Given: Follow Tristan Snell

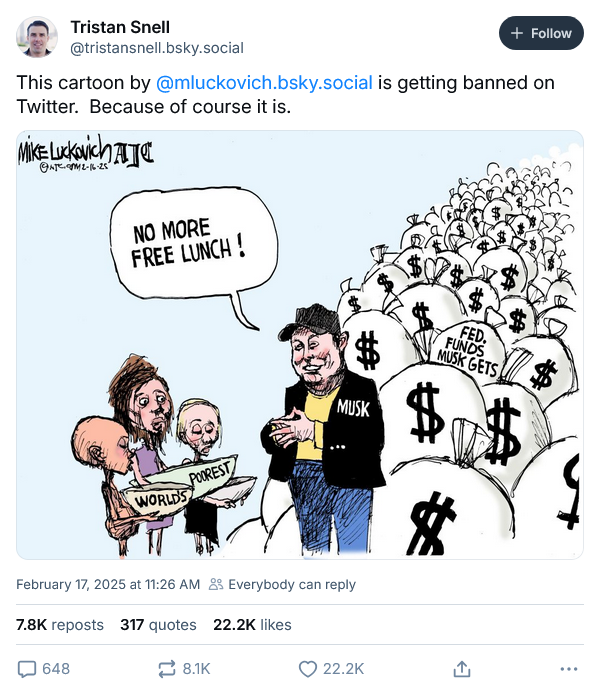Looking at the screenshot, I should (541, 33).
